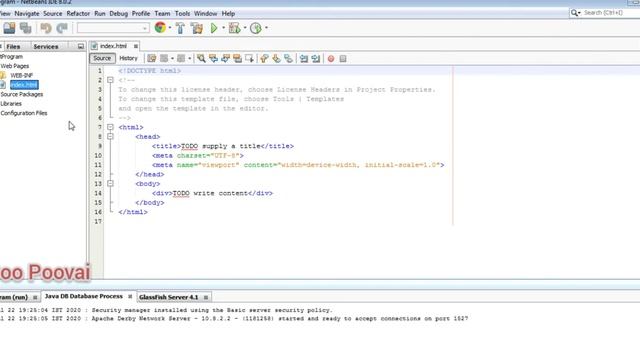Click the Clean and Build Project icon
Image resolution: width=640 pixels, height=360 pixels.
[x=197, y=28]
